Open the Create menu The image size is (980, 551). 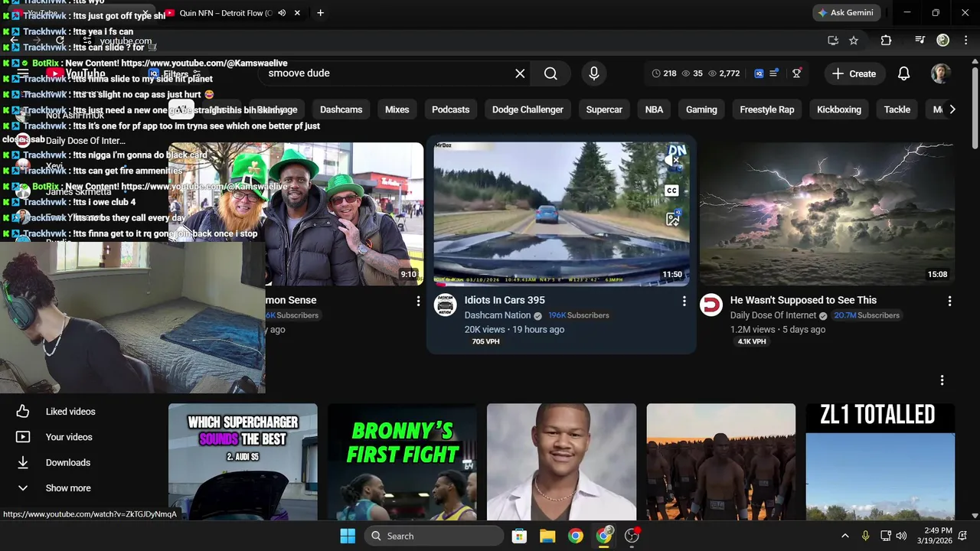tap(854, 73)
